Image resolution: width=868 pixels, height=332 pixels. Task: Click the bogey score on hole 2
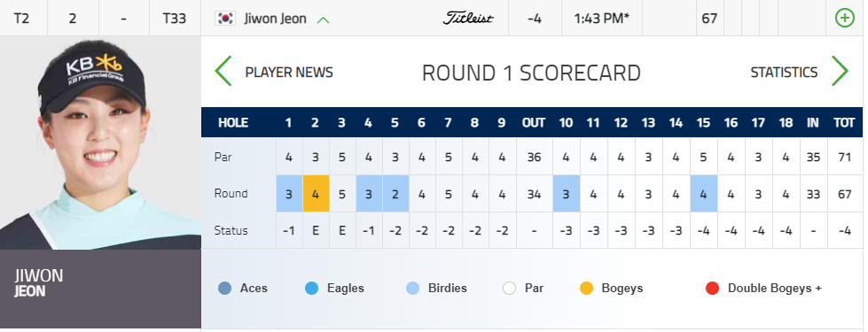click(x=316, y=193)
